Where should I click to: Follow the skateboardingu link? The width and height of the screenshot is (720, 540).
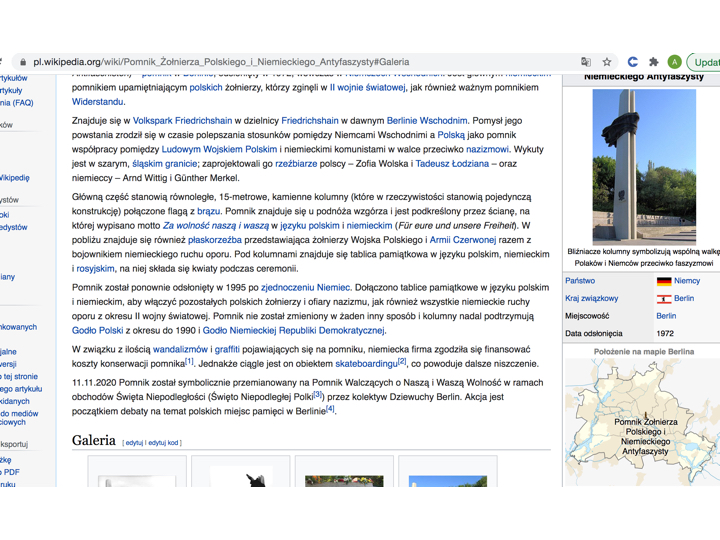coord(366,364)
